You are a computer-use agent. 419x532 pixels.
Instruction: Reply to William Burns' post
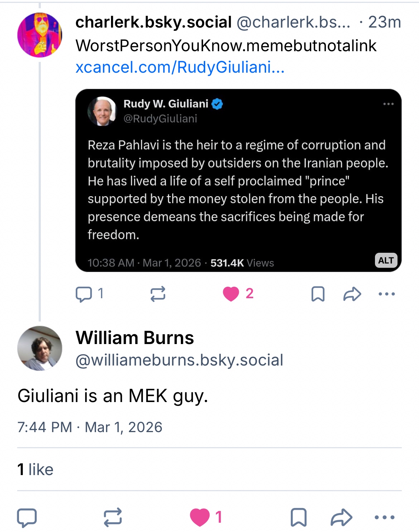coord(27,517)
